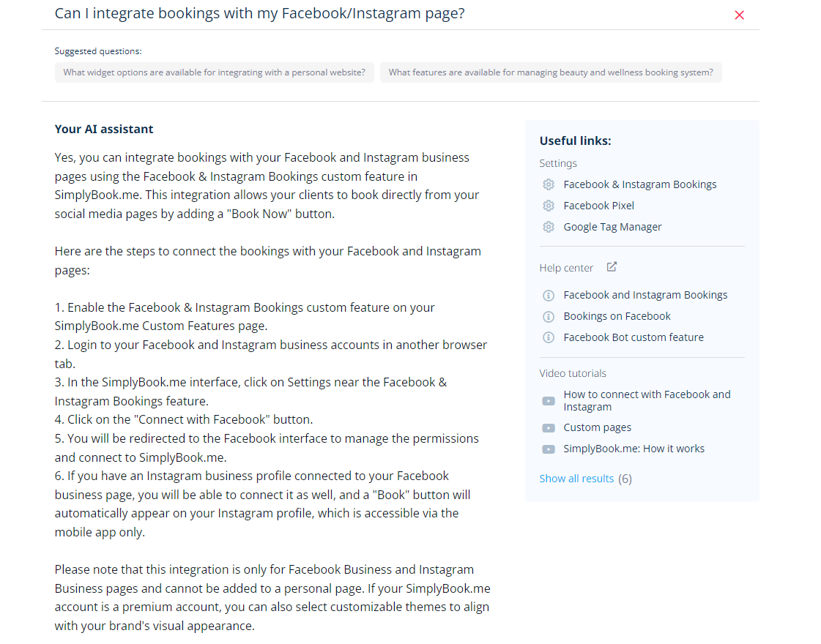Open the Facebook & Instagram Bookings settings gear icon

pyautogui.click(x=549, y=184)
